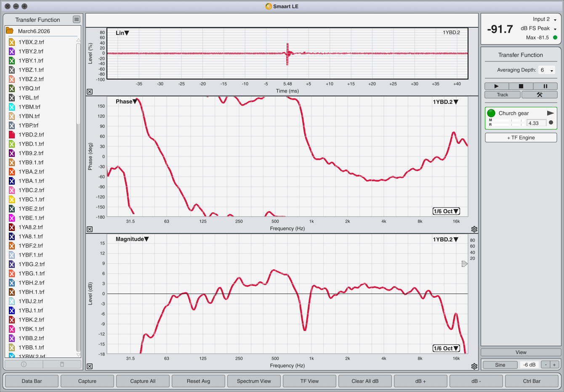564x392 pixels.
Task: Click the View button in the right panel
Action: [x=521, y=352]
